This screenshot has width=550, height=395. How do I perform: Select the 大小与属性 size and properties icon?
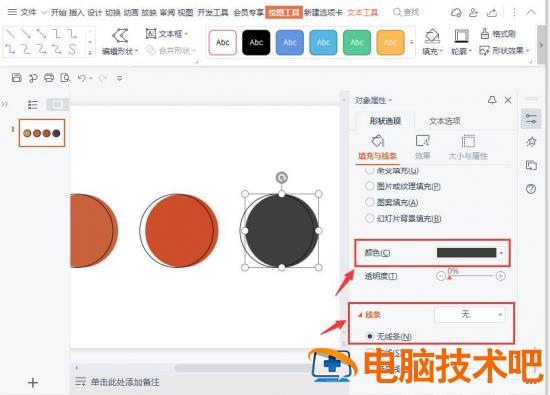pos(468,141)
